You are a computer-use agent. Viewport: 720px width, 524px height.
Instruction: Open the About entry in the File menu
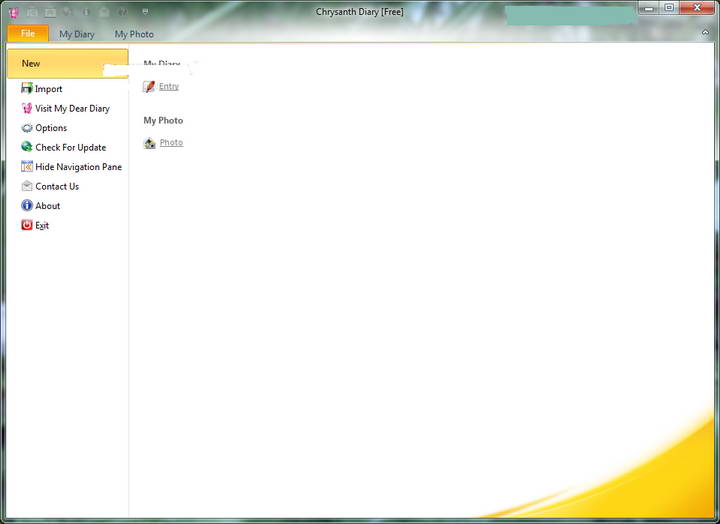pyautogui.click(x=40, y=206)
